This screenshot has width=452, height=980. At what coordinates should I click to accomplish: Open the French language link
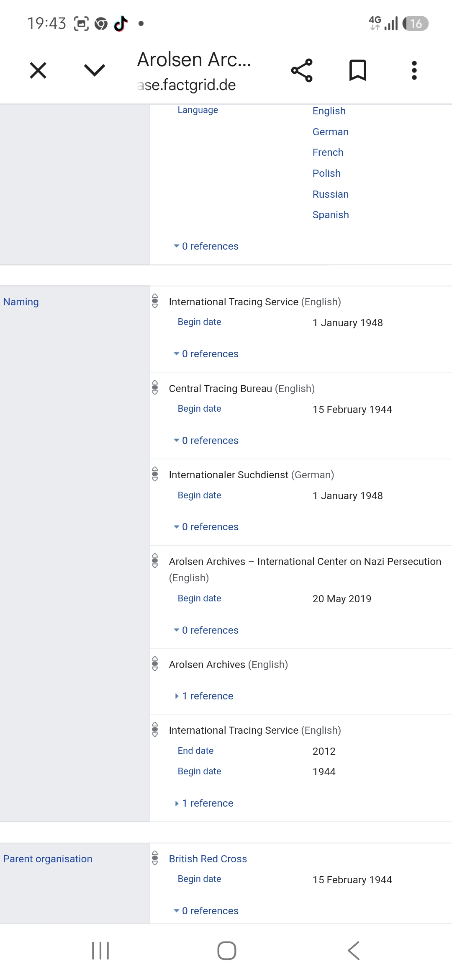[x=328, y=152]
